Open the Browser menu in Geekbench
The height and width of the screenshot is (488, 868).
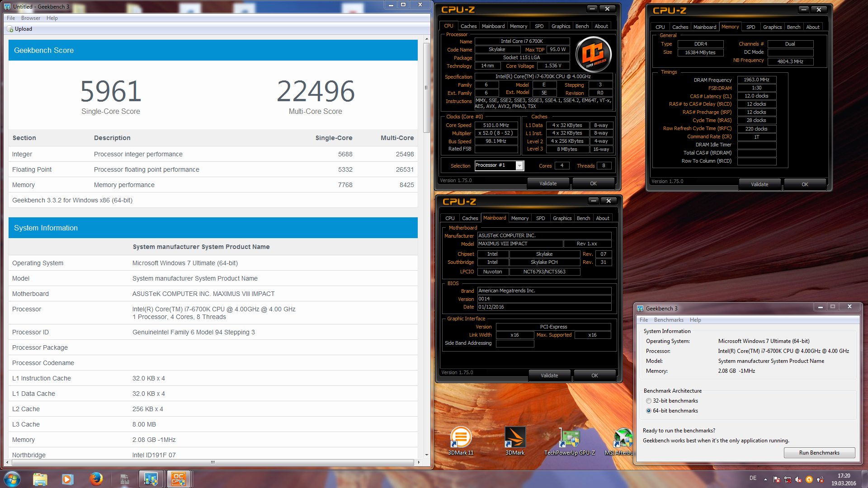click(x=31, y=18)
